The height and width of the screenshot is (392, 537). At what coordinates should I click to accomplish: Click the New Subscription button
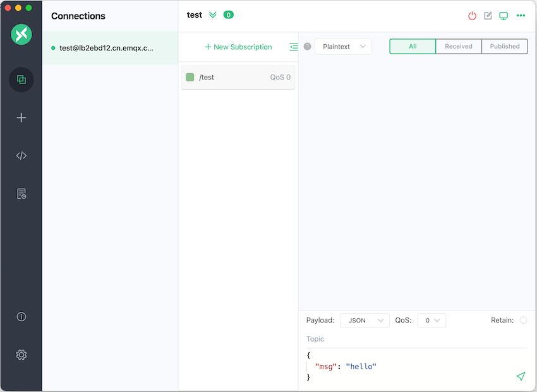click(x=238, y=47)
